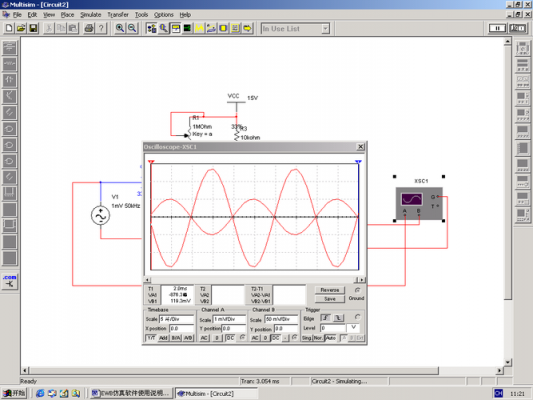Click the Nor. trigger mode button
Screen dimensions: 533x400
318,338
